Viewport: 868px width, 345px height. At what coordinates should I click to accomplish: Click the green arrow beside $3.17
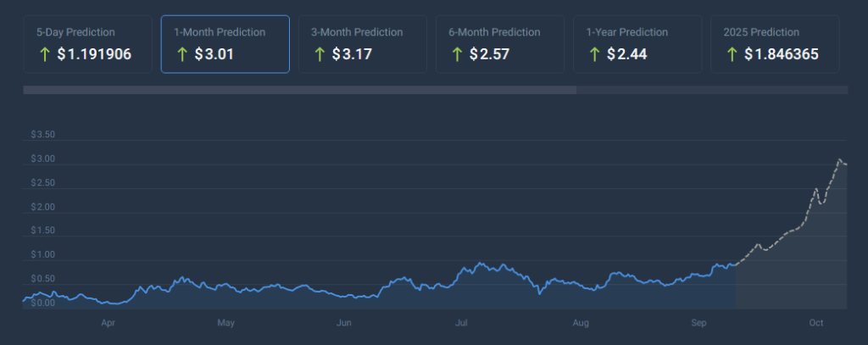(320, 54)
